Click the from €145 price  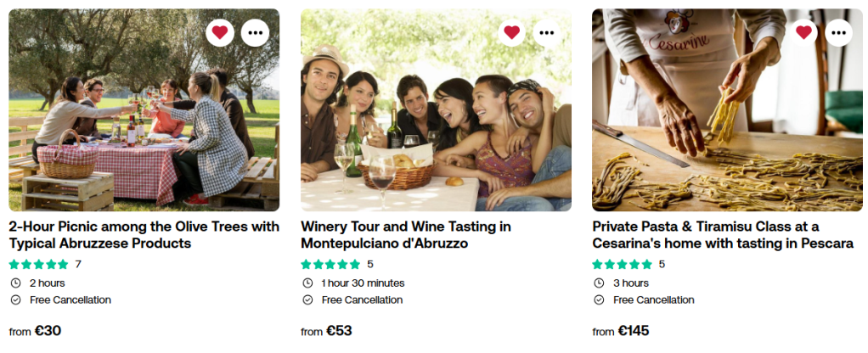621,331
